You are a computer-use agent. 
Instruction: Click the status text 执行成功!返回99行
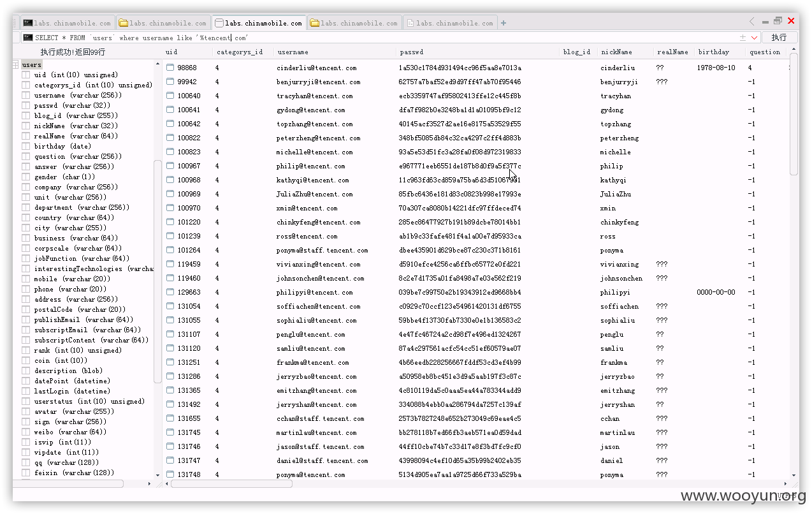73,52
